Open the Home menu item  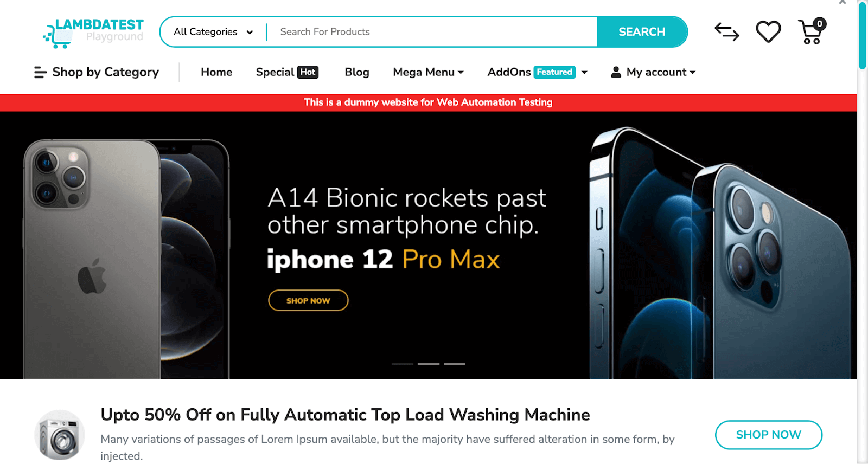216,72
